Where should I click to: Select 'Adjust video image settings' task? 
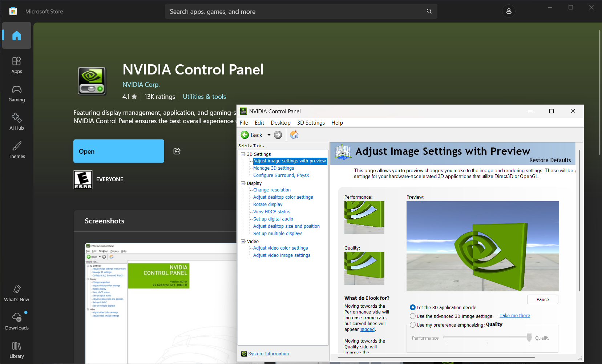(282, 255)
